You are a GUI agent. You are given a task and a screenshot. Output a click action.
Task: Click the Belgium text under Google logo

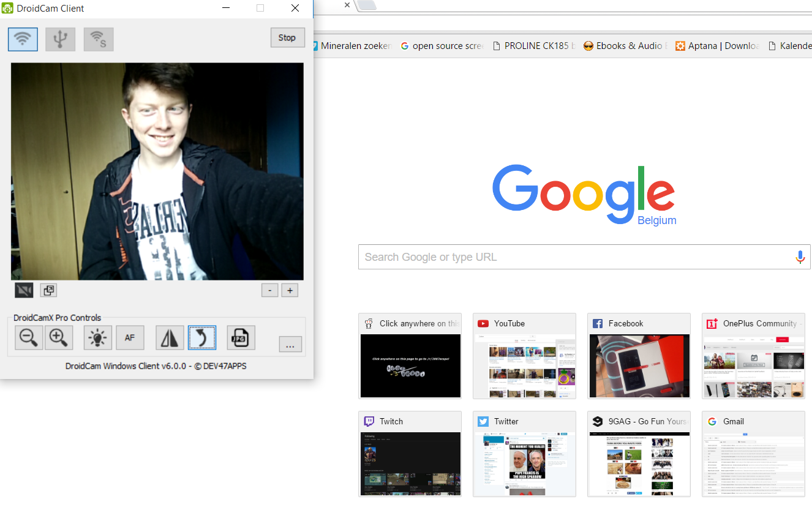[x=657, y=221]
